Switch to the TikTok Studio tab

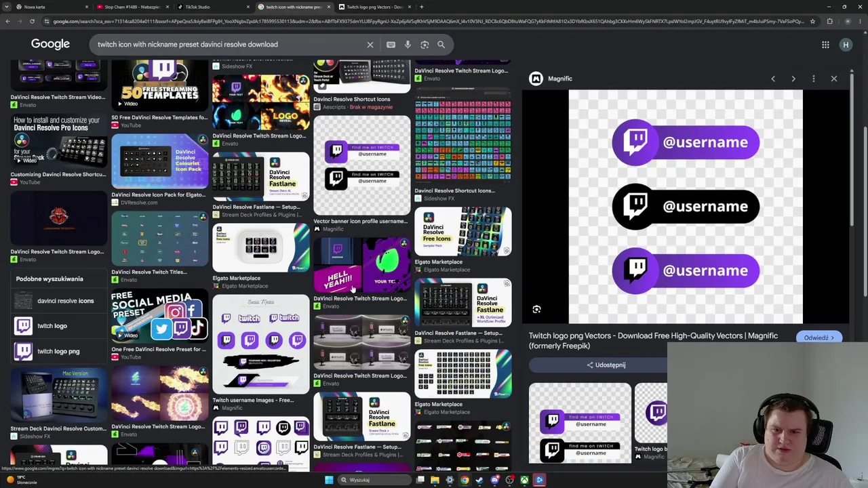tap(212, 7)
